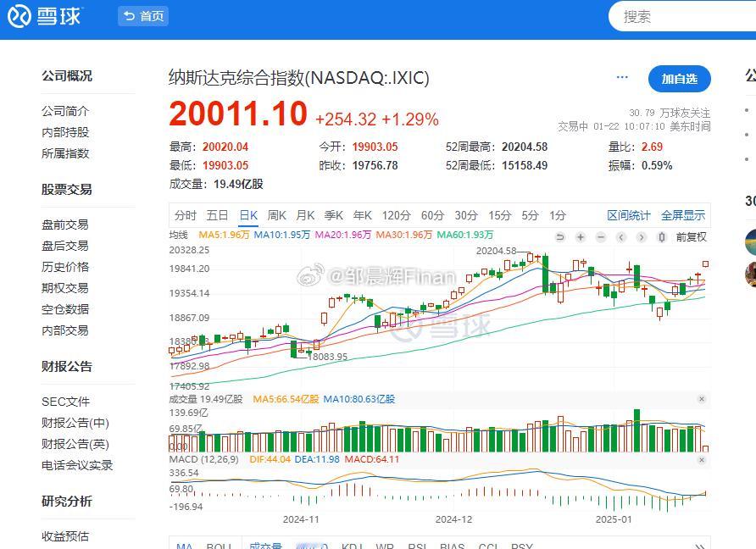This screenshot has height=549, width=756.
Task: Select the 年K yearly chart tab
Action: [362, 215]
